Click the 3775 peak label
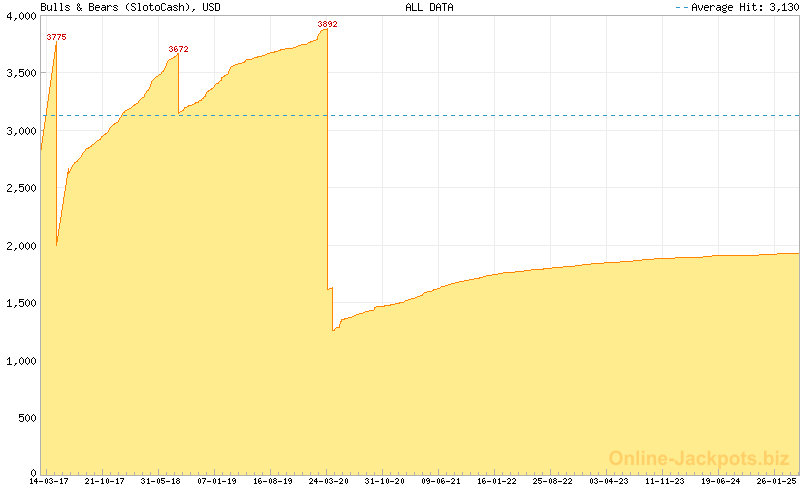Image resolution: width=800 pixels, height=490 pixels. pyautogui.click(x=57, y=37)
